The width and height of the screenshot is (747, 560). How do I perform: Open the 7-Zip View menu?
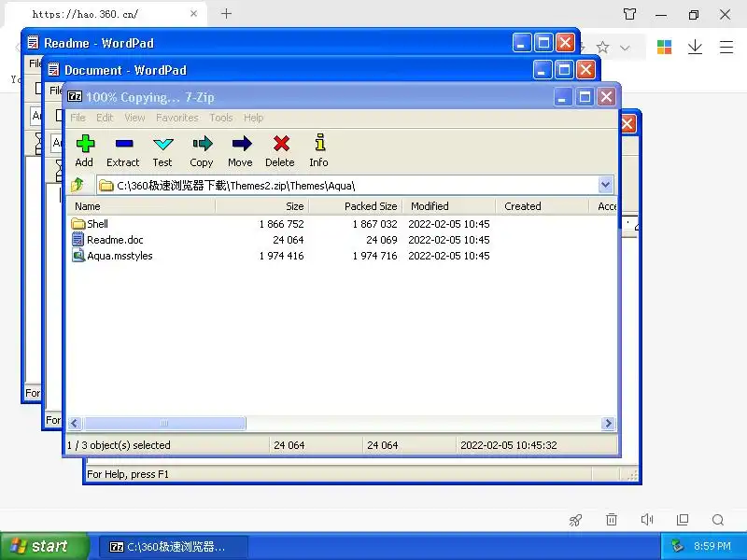pos(134,118)
